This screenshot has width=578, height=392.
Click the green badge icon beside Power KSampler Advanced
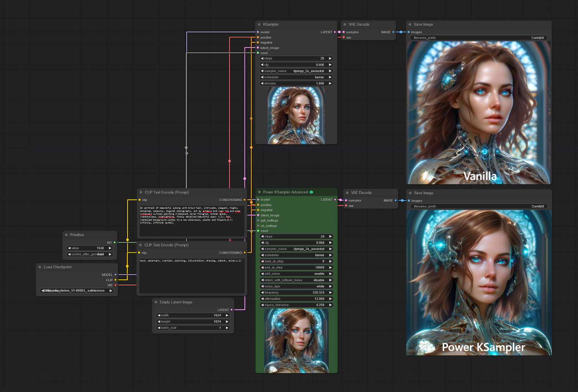pyautogui.click(x=311, y=192)
